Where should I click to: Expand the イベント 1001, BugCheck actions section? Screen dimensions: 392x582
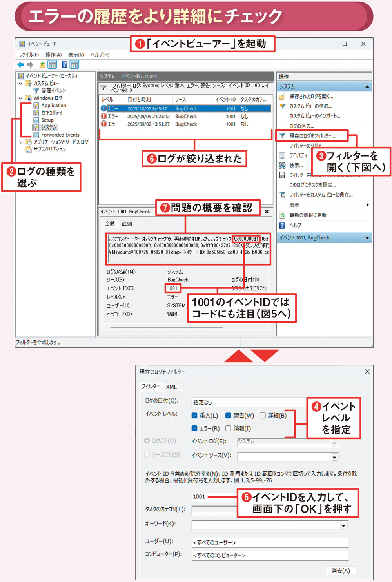click(x=367, y=238)
